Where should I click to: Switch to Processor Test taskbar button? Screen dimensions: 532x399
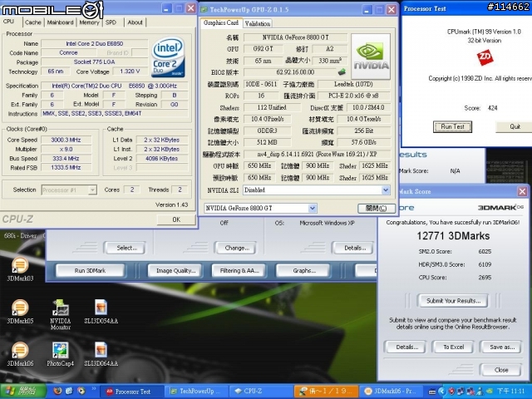pos(133,392)
